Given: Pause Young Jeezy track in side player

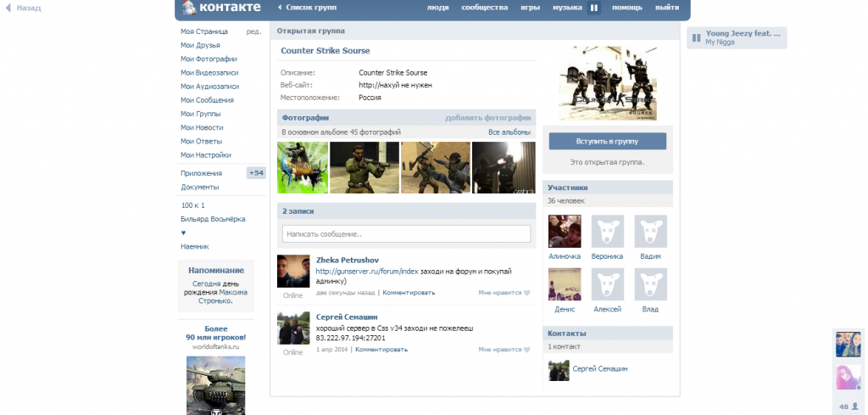Looking at the screenshot, I should 696,37.
